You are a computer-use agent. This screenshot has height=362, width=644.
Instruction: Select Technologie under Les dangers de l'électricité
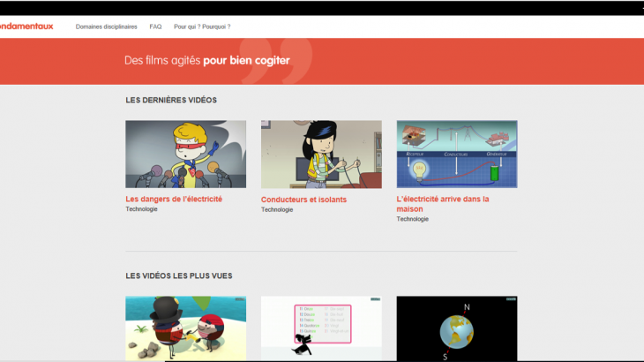point(141,210)
